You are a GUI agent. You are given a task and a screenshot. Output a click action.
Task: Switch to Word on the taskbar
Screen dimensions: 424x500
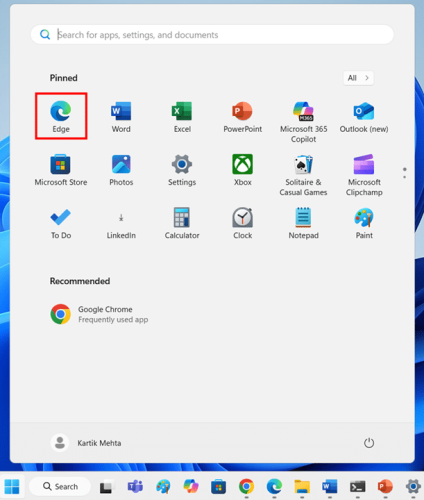[330, 487]
